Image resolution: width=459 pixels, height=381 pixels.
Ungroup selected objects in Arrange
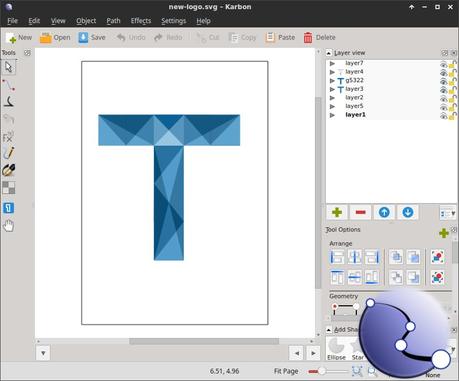click(x=437, y=277)
